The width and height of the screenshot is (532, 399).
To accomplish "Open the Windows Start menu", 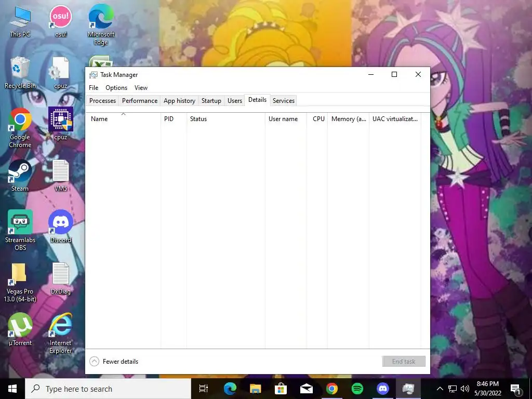I will coord(12,389).
